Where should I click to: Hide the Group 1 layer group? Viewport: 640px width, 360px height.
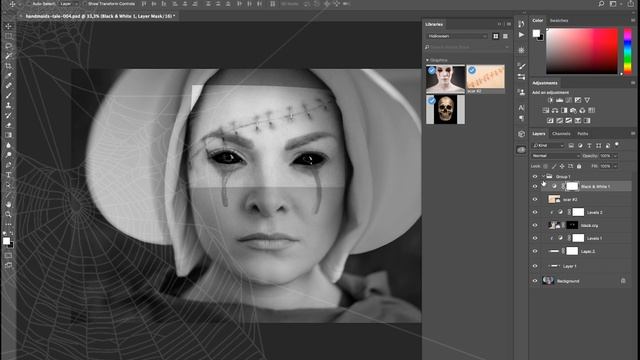(535, 176)
